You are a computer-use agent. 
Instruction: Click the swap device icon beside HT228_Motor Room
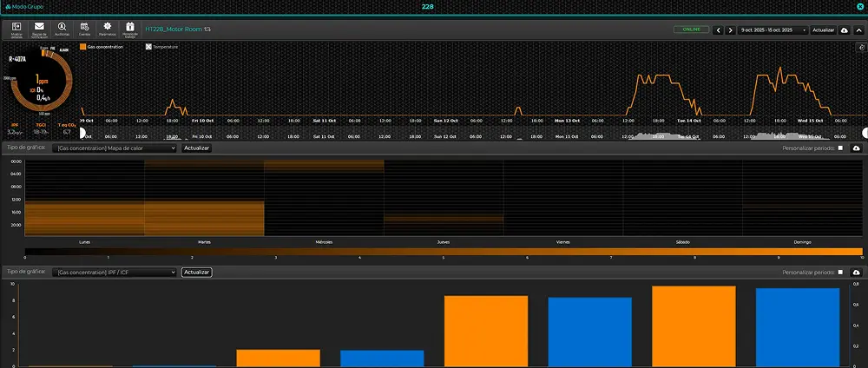[207, 29]
